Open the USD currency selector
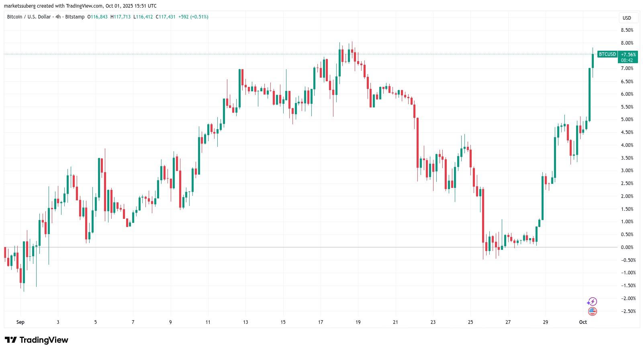Viewport: 644px width, 352px height. click(627, 18)
